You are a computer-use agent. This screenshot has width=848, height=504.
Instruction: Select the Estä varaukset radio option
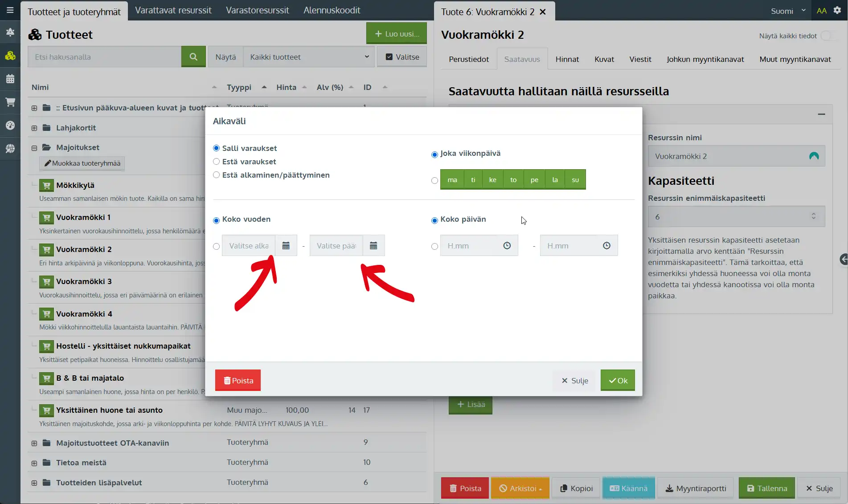point(217,162)
